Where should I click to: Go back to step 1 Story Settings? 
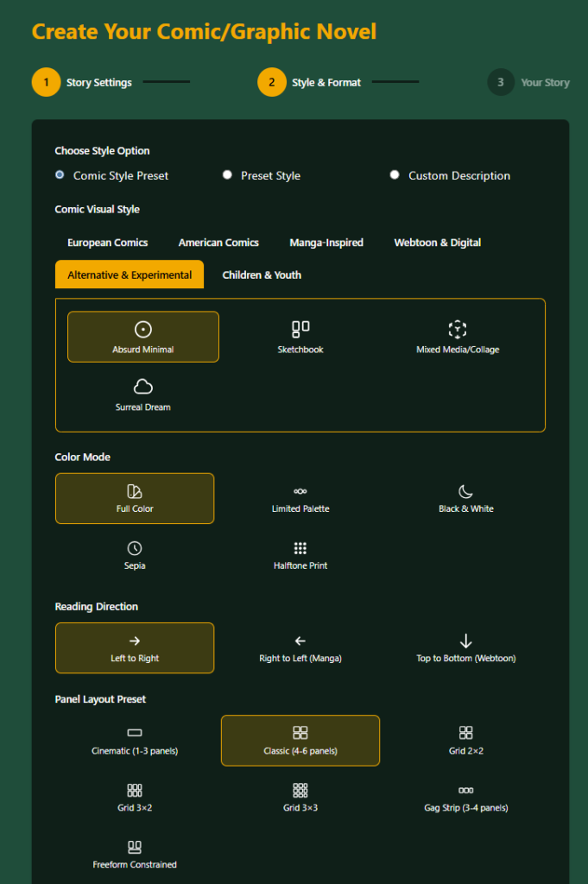[47, 83]
